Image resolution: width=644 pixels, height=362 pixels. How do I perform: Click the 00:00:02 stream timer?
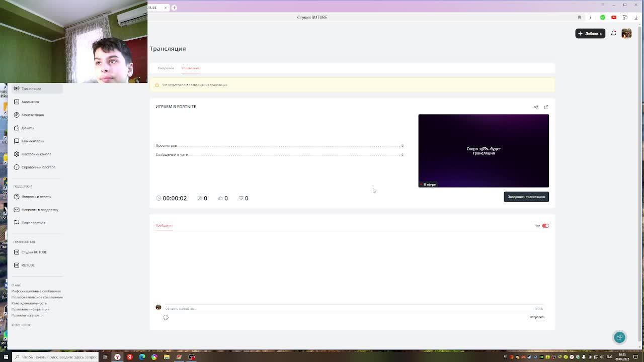tap(172, 198)
